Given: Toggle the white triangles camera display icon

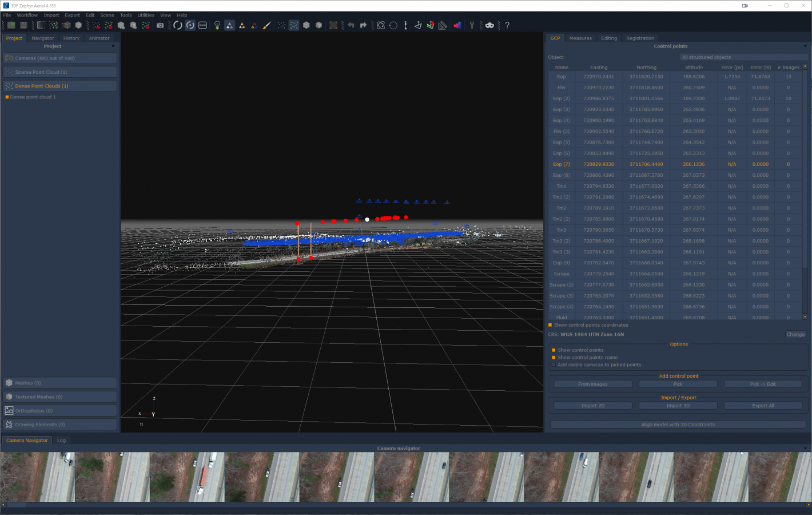Looking at the screenshot, I should coord(229,25).
